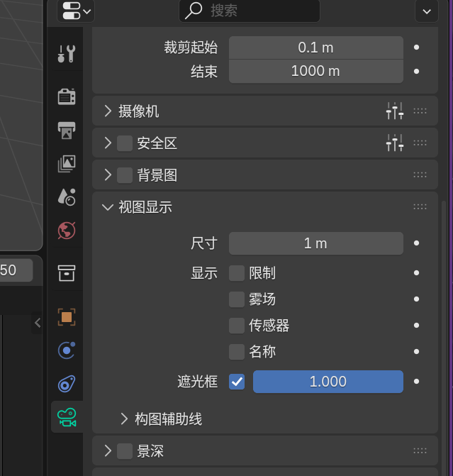Screen dimensions: 453x476
Task: Open the View Layer properties tab
Action: click(x=67, y=164)
